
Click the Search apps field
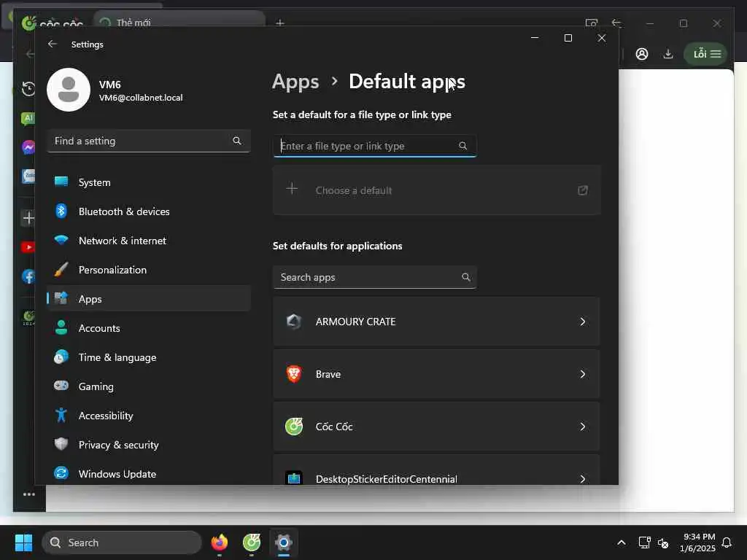(x=374, y=277)
